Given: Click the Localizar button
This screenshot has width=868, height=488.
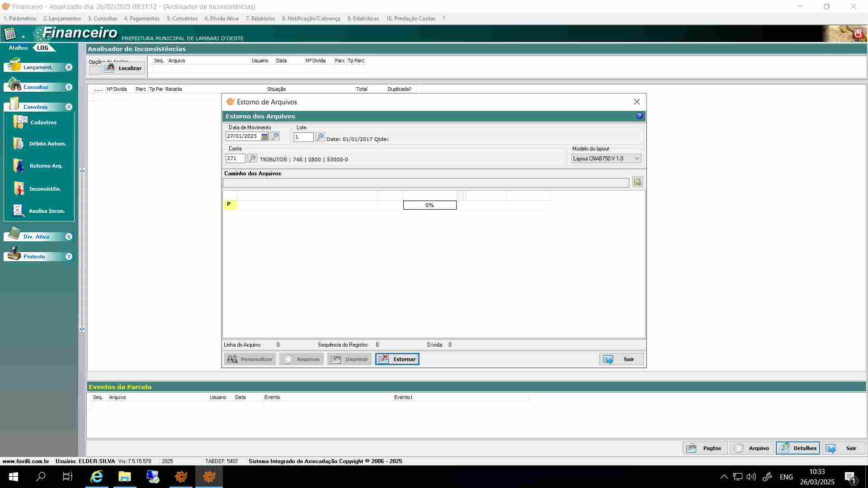Looking at the screenshot, I should tap(123, 68).
